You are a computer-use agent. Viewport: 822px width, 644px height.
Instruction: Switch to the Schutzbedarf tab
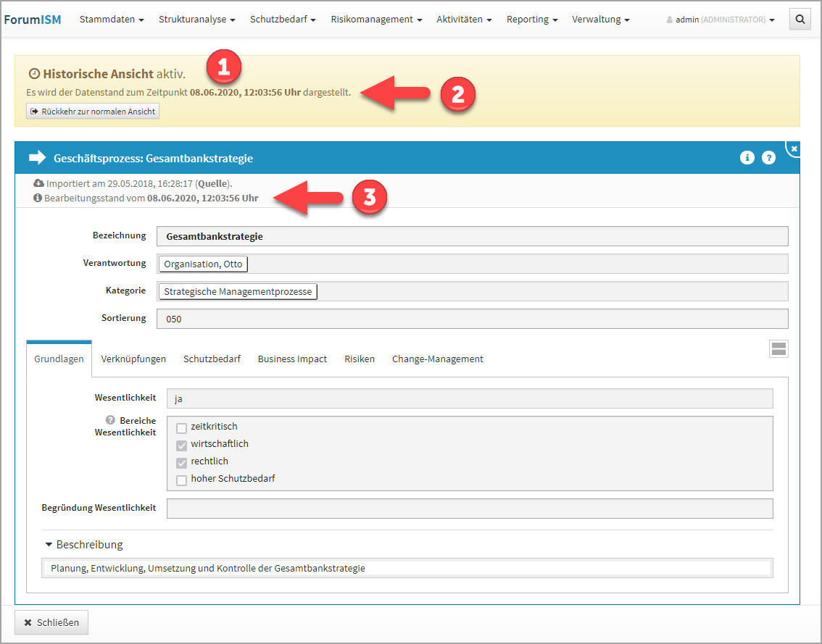point(212,359)
